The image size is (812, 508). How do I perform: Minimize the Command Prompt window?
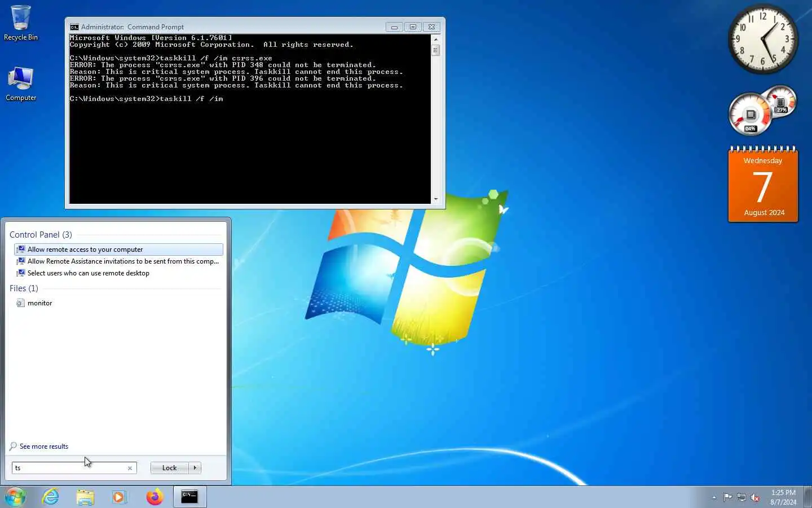click(x=394, y=27)
